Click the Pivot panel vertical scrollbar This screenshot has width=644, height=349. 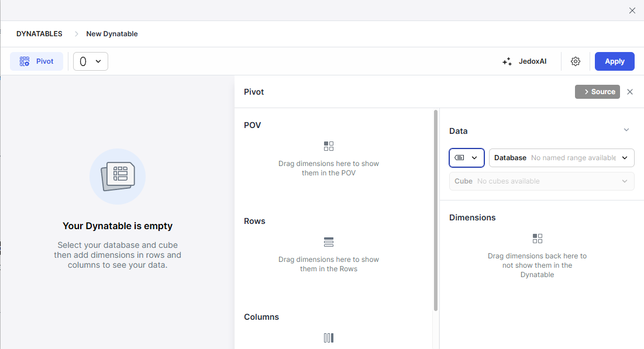(436, 209)
